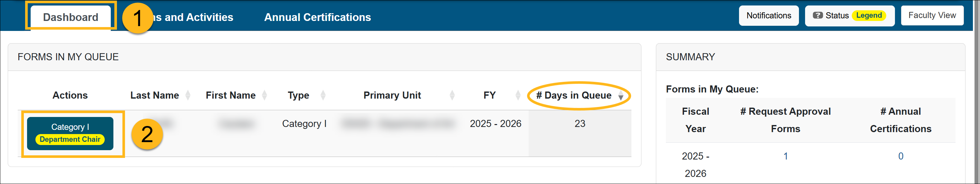Select the 23 days in queue cell
Screen dimensions: 980x184
tap(580, 123)
